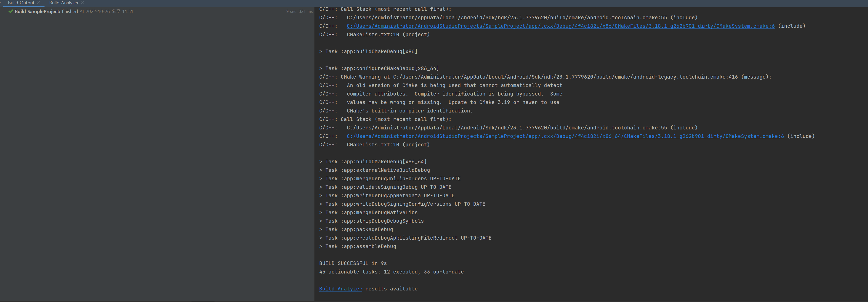Click the BUILD SUCCESSFUL in 9s line
Image resolution: width=868 pixels, height=302 pixels.
(x=353, y=263)
